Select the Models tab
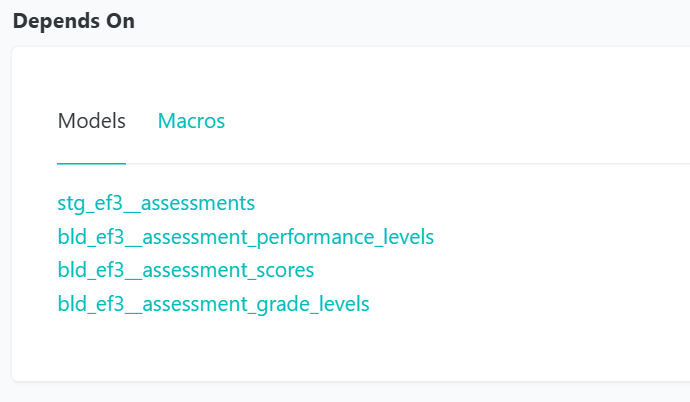 point(92,121)
